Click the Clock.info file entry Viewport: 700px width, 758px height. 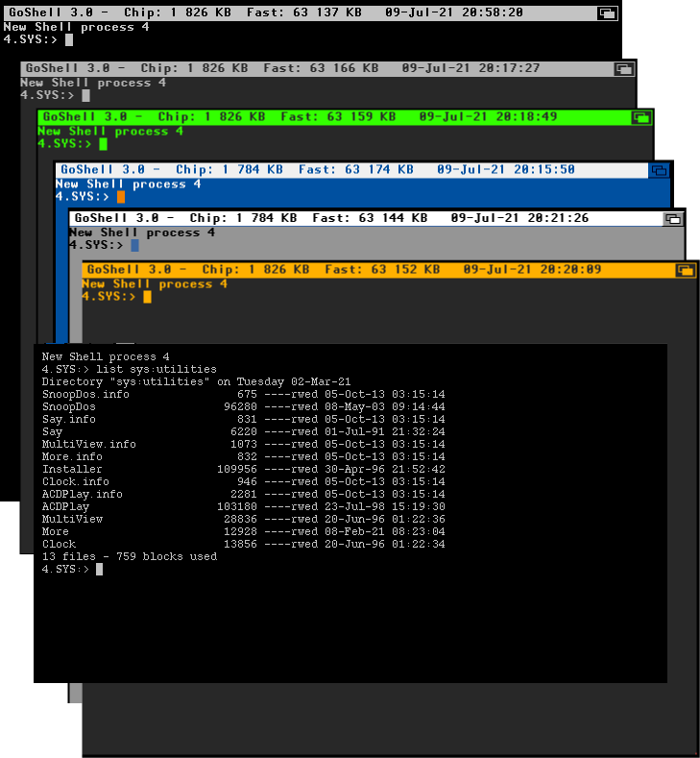coord(244,482)
